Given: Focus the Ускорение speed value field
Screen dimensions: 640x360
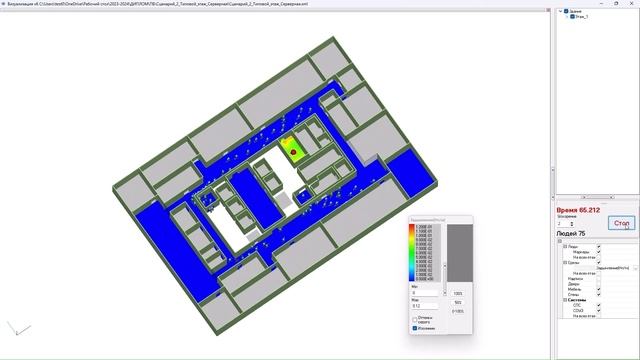Looking at the screenshot, I should tap(563, 224).
